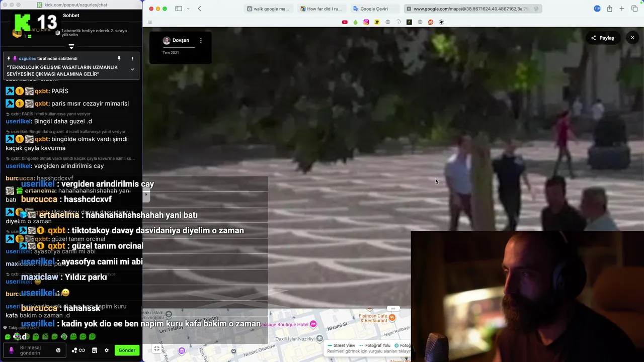The width and height of the screenshot is (644, 362).
Task: Insert the angry square green emote
Action: pos(45,337)
